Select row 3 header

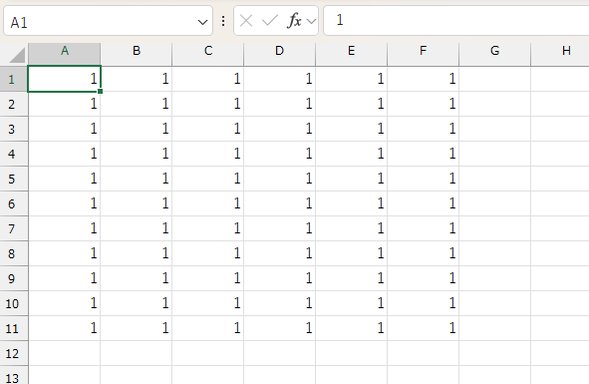14,129
